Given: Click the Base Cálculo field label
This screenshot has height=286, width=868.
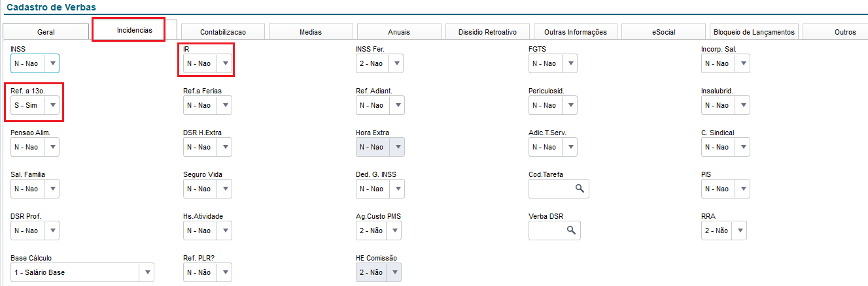Looking at the screenshot, I should coord(31,258).
